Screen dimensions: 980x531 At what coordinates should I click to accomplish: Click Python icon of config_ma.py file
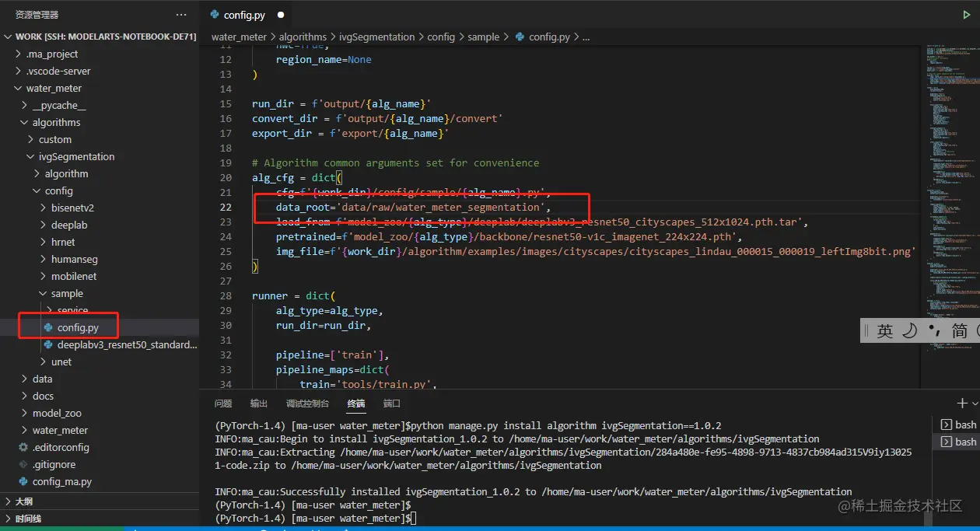pos(23,482)
